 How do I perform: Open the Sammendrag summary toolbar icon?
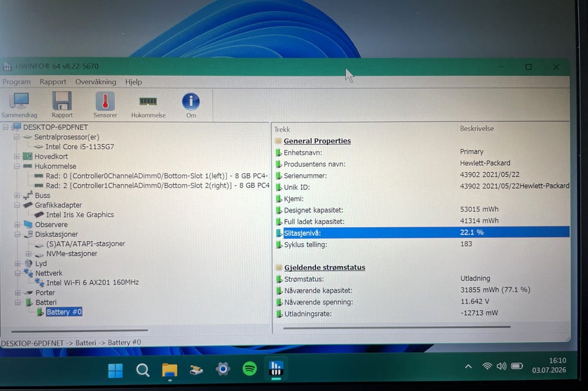click(19, 105)
